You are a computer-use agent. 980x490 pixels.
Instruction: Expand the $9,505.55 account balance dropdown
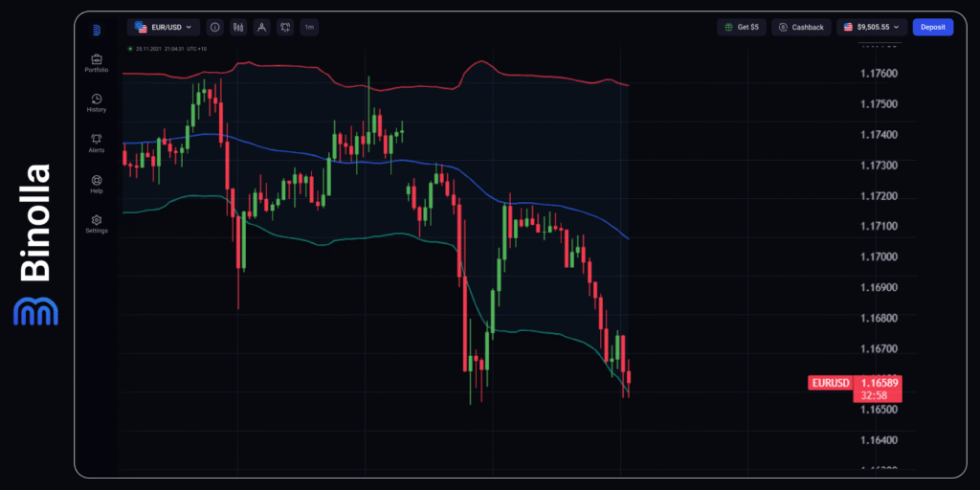pos(871,28)
